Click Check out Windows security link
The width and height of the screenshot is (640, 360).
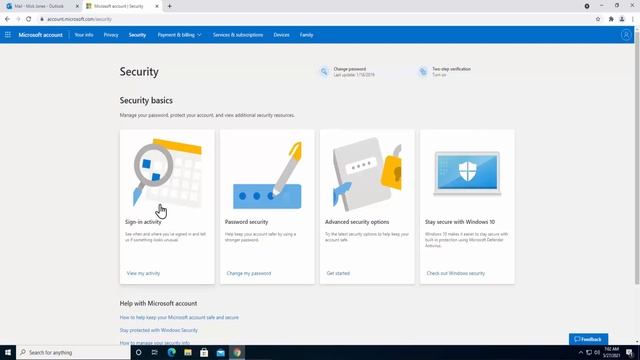[456, 273]
